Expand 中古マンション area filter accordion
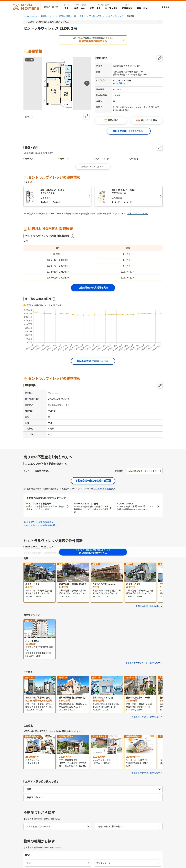Viewport: 186px width, 868px height. click(93, 798)
